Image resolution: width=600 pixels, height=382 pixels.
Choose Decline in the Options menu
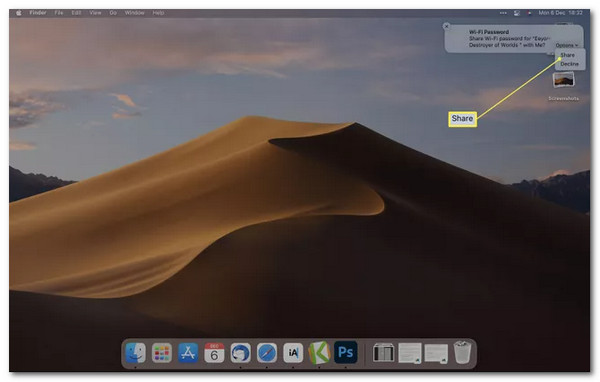point(569,64)
